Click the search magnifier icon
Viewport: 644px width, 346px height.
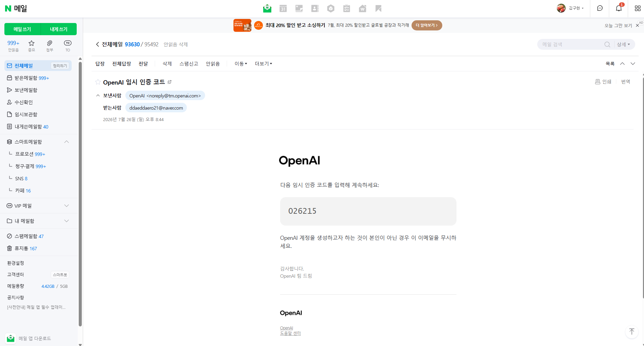point(607,44)
